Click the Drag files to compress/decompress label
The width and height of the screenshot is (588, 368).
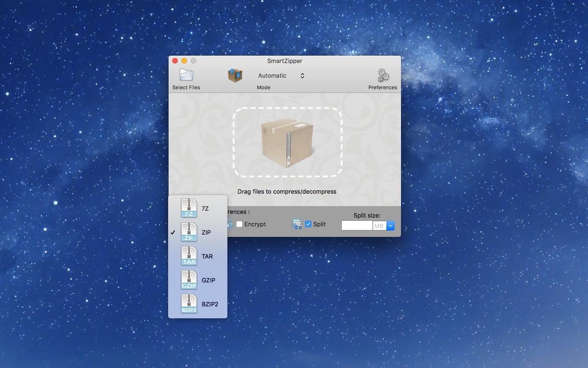(x=287, y=191)
